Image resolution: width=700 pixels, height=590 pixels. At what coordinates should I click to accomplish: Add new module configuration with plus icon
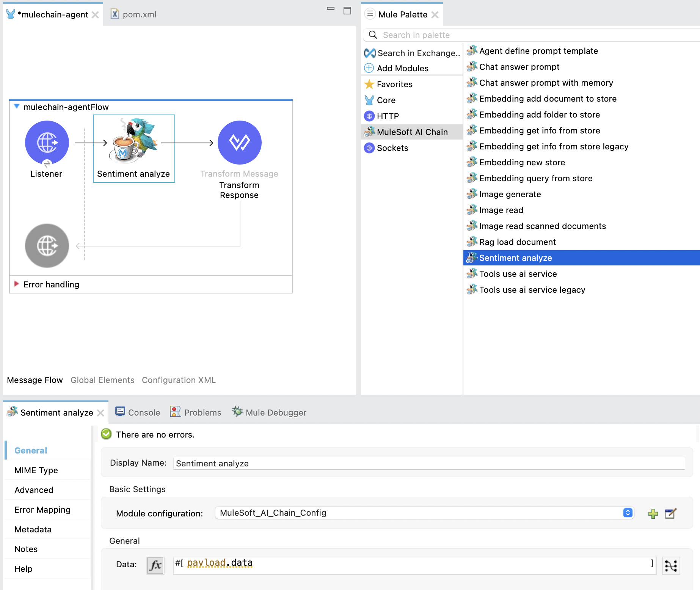coord(653,514)
